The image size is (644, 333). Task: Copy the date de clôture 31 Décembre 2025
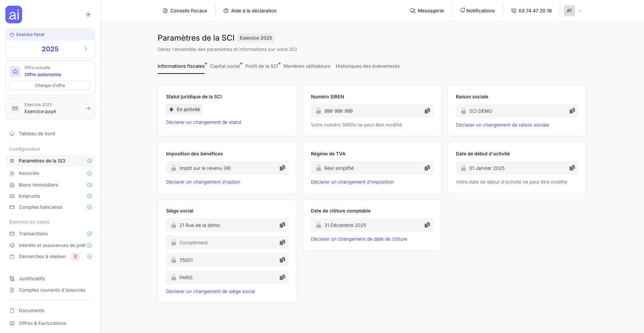point(427,225)
